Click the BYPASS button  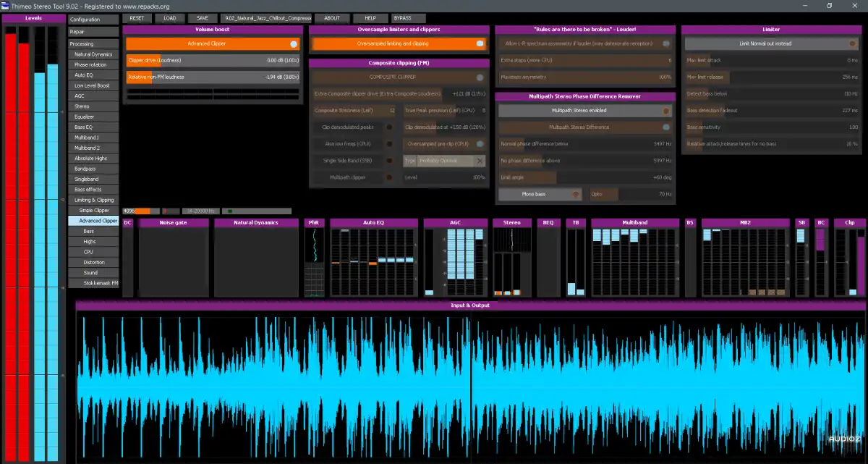(x=408, y=18)
